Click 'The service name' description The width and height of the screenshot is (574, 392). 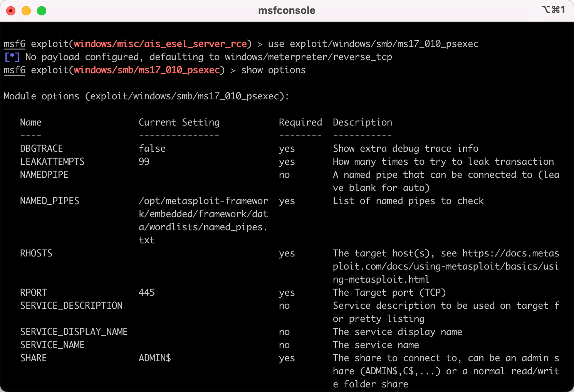point(376,345)
